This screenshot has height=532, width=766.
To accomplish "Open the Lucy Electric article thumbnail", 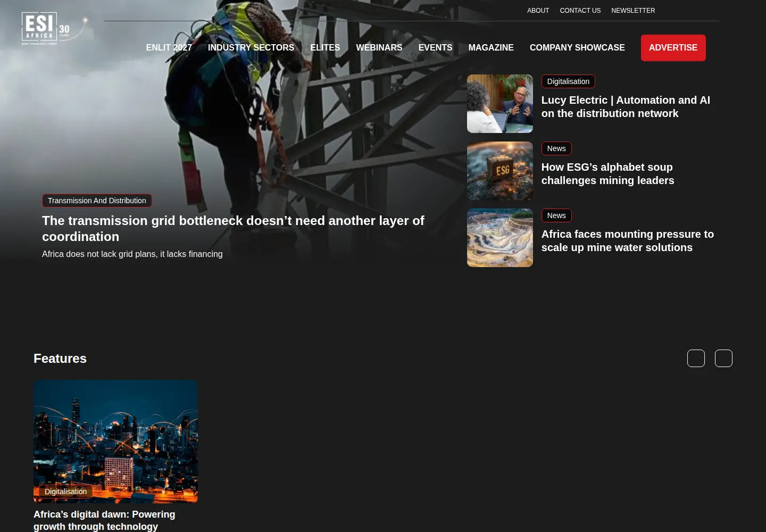I will click(499, 104).
